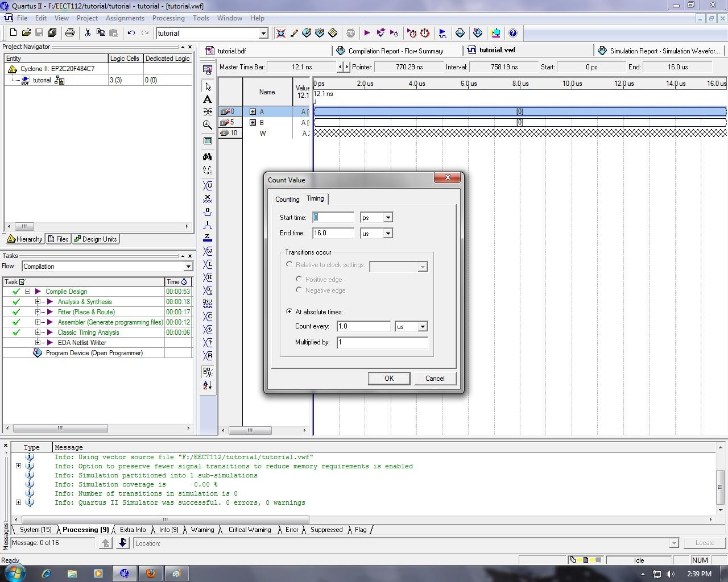Expand signal A in the waveform list
728x582 pixels.
pyautogui.click(x=253, y=111)
